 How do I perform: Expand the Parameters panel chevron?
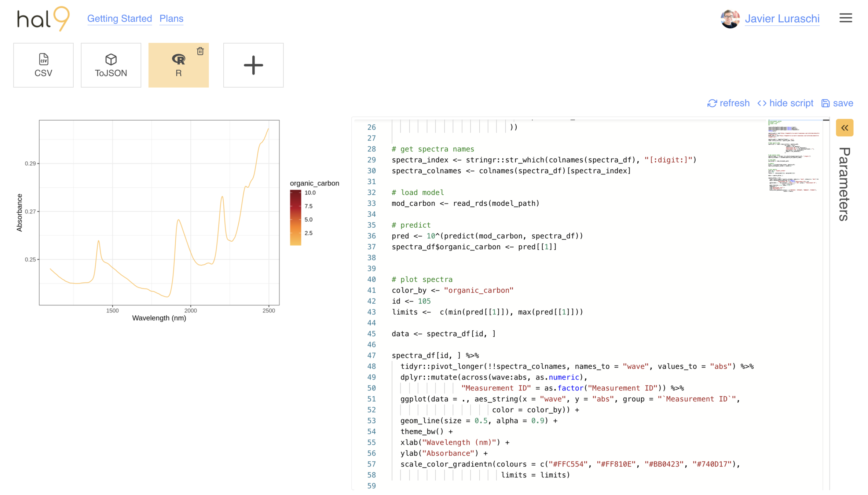844,128
